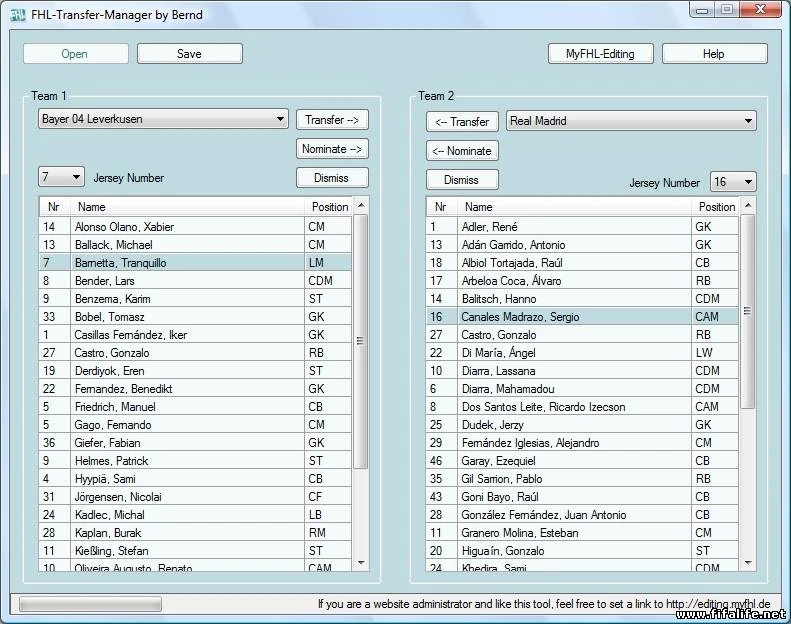Select Giefer, Fabian row
Screen dimensions: 791x624
195,443
